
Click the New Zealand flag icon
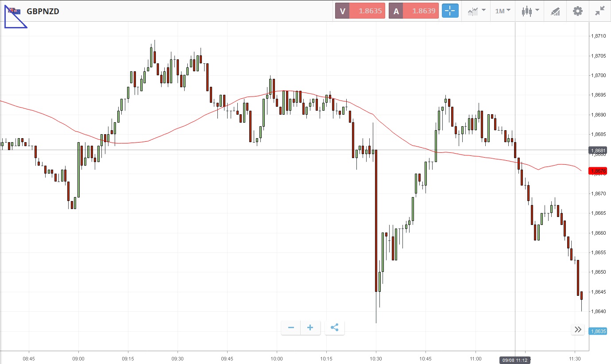[x=14, y=11]
